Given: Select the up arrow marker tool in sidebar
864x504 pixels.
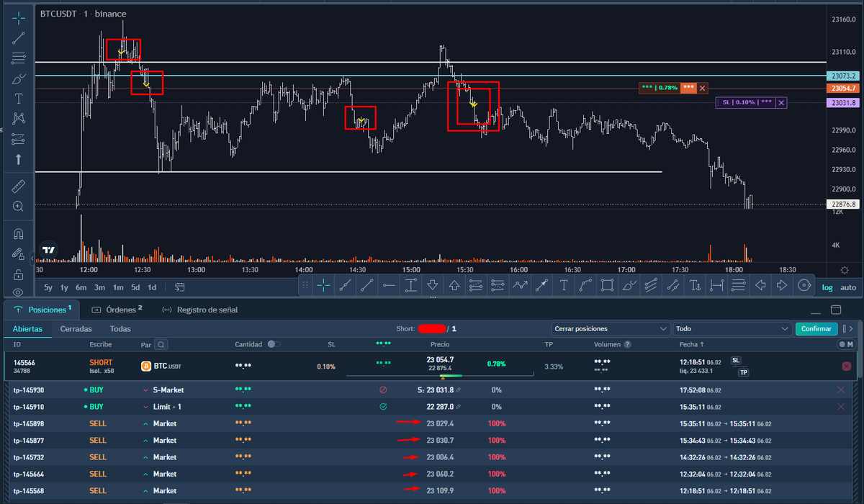Looking at the screenshot, I should pos(19,159).
